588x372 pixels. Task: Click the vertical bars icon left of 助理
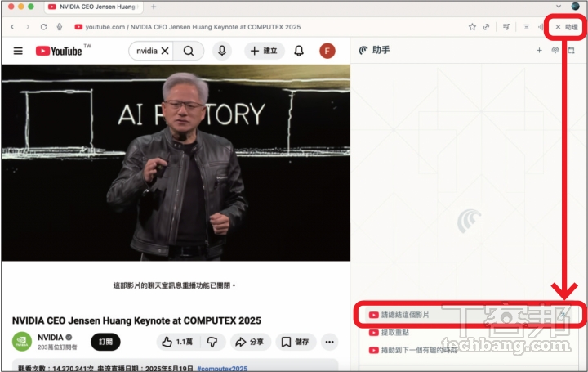pyautogui.click(x=541, y=27)
